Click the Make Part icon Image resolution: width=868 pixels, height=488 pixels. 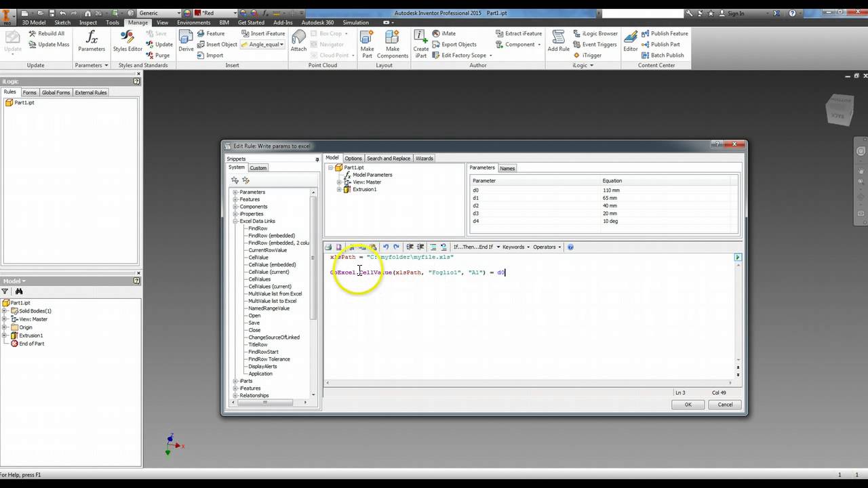(x=367, y=44)
